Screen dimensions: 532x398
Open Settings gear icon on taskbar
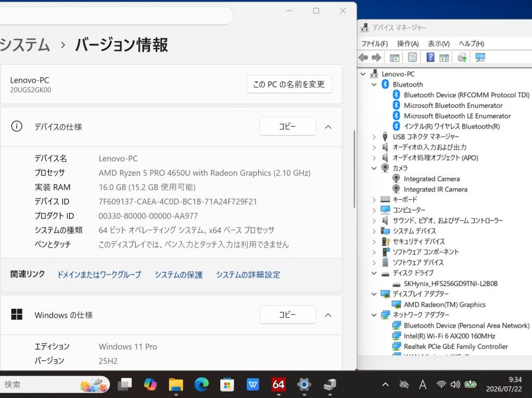tap(304, 384)
